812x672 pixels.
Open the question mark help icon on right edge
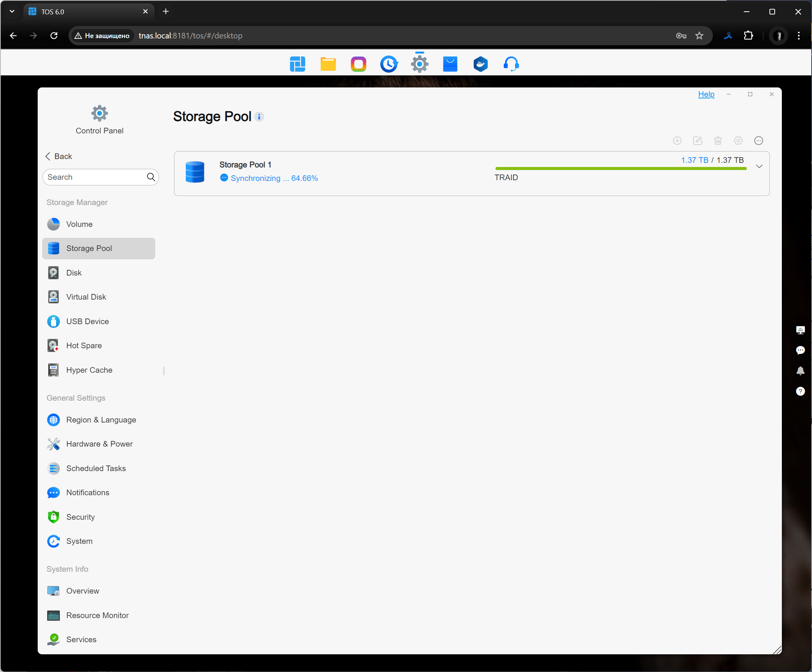coord(800,391)
